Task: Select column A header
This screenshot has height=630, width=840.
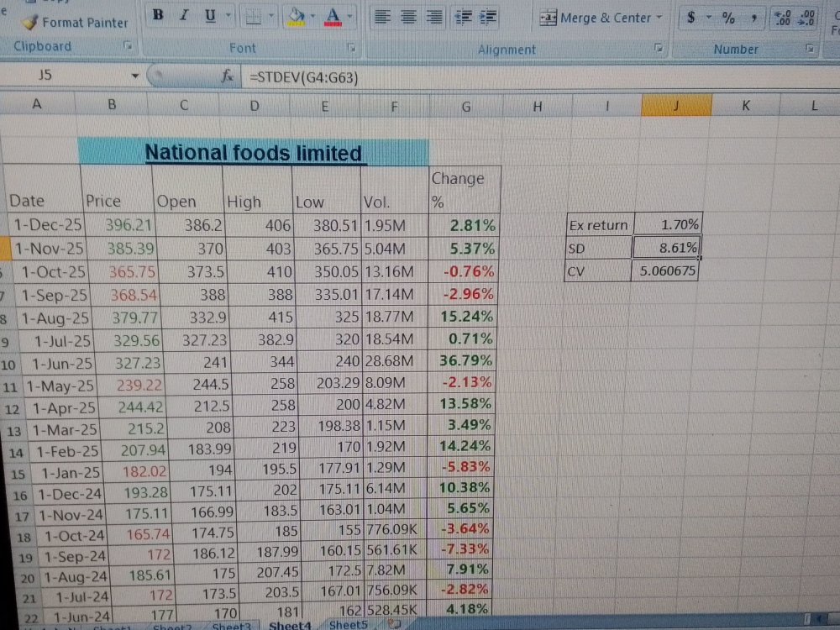Action: coord(37,103)
